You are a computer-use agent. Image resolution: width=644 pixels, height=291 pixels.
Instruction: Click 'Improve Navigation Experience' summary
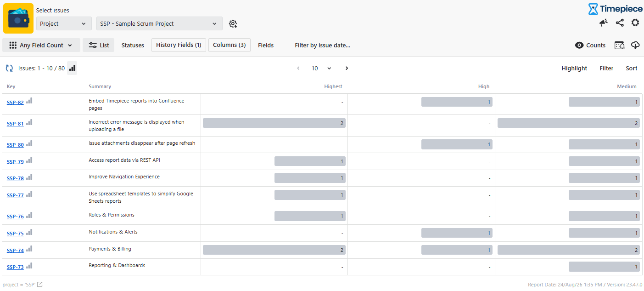point(124,177)
